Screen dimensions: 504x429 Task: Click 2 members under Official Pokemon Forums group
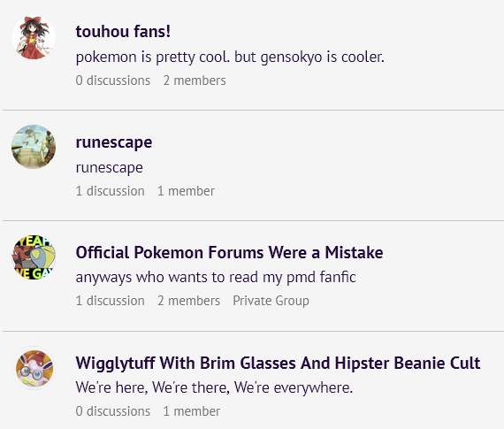188,301
